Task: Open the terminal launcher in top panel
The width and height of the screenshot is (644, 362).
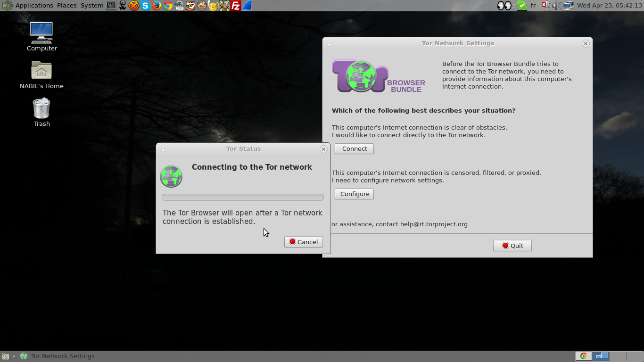Action: point(111,6)
